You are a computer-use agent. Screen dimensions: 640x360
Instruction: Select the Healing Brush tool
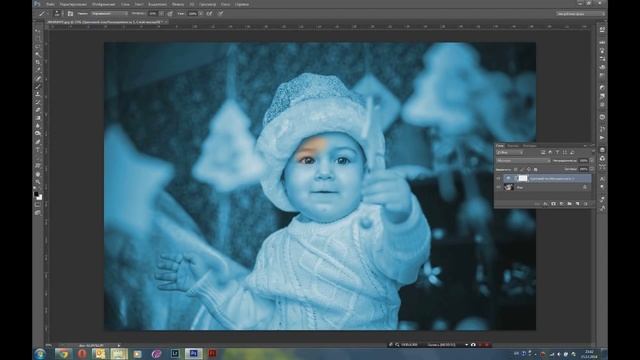tap(38, 78)
